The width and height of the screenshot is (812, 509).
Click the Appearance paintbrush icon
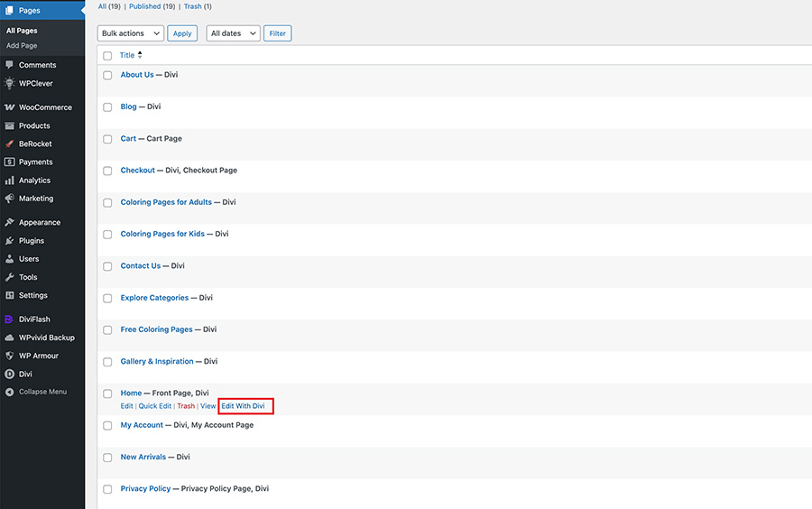pyautogui.click(x=9, y=222)
